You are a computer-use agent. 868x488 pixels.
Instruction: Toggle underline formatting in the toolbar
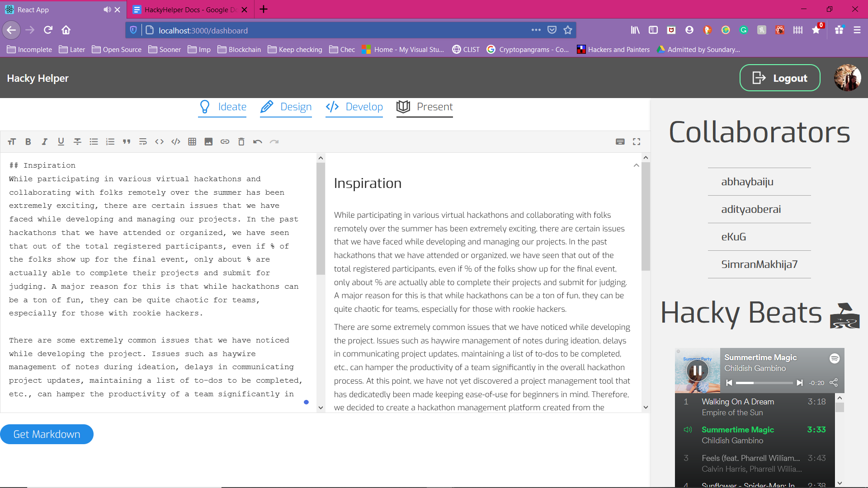[x=61, y=142]
